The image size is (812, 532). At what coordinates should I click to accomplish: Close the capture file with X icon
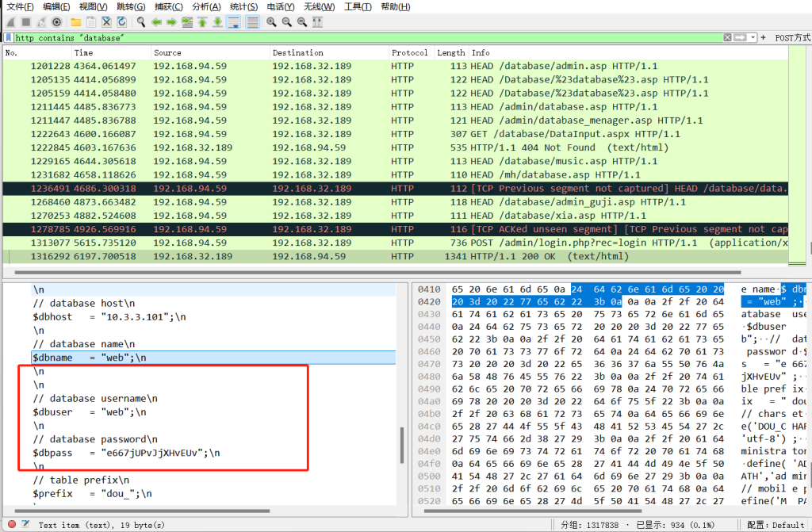coord(106,22)
